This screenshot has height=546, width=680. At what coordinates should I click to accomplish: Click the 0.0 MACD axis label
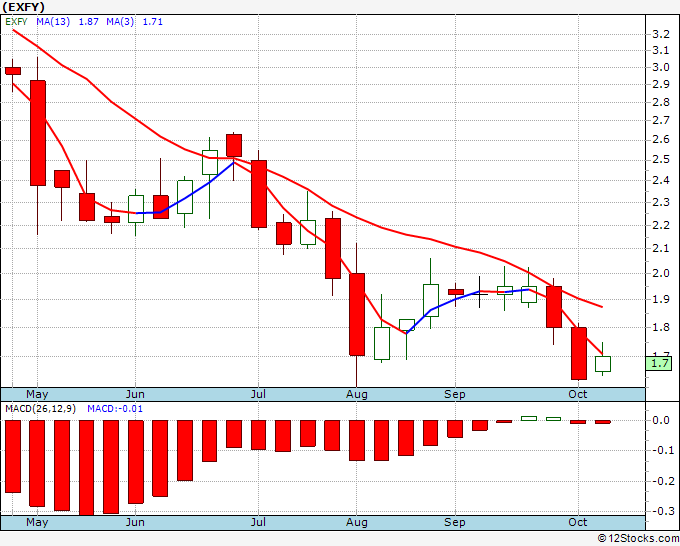pyautogui.click(x=660, y=420)
